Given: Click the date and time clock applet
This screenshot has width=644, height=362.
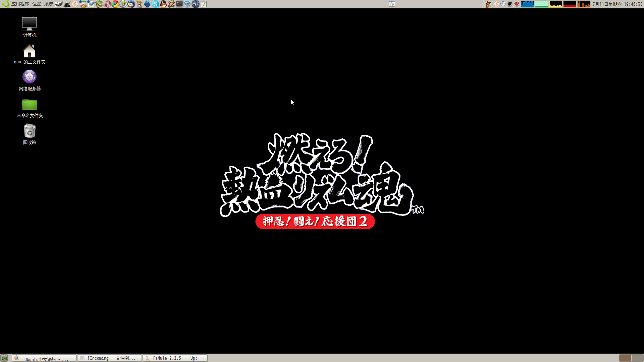Looking at the screenshot, I should click(617, 4).
